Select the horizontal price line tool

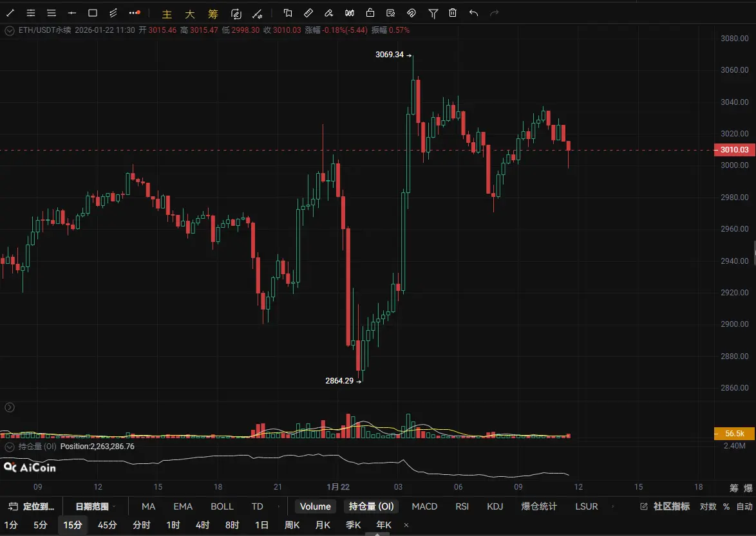pyautogui.click(x=72, y=13)
